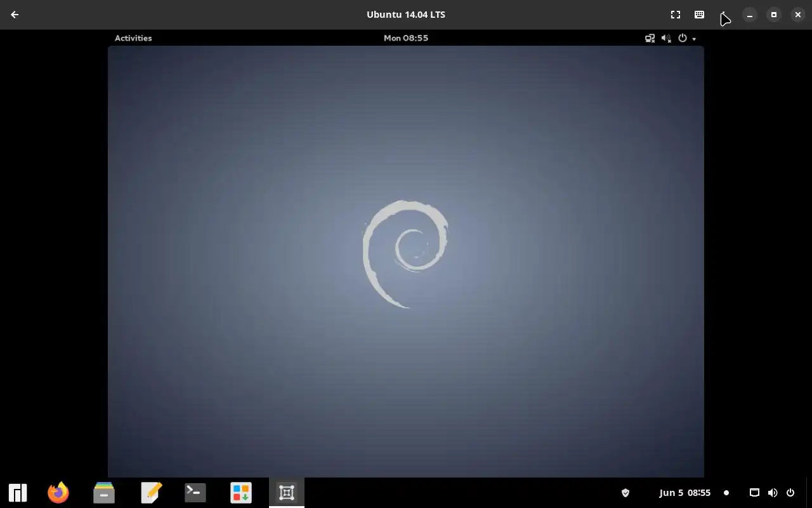
Task: Open the host wired network tray icon
Action: coord(754,493)
